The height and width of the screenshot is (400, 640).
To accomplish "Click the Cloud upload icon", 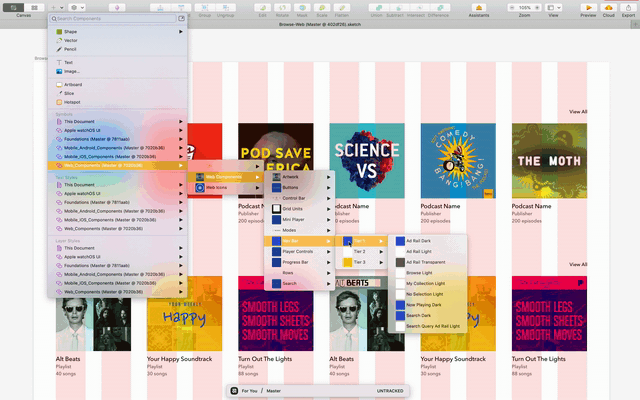I will click(609, 7).
